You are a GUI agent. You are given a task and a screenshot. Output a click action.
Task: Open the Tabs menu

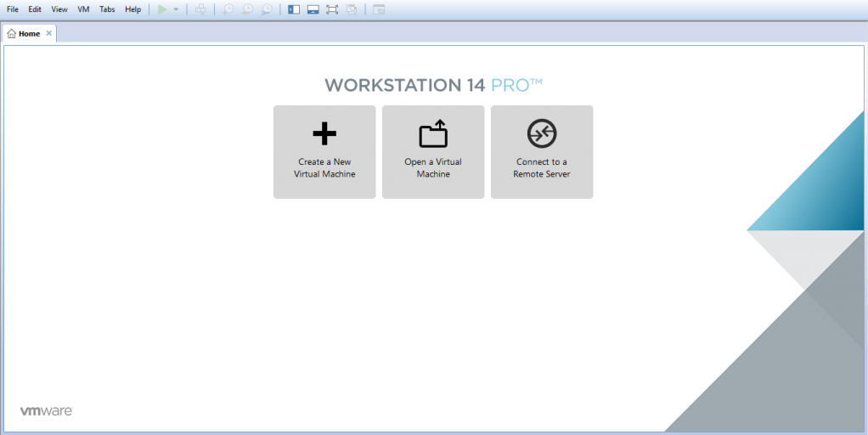(107, 9)
